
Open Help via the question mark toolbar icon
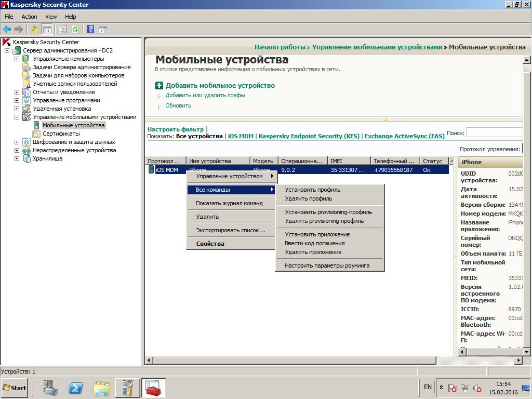90,30
